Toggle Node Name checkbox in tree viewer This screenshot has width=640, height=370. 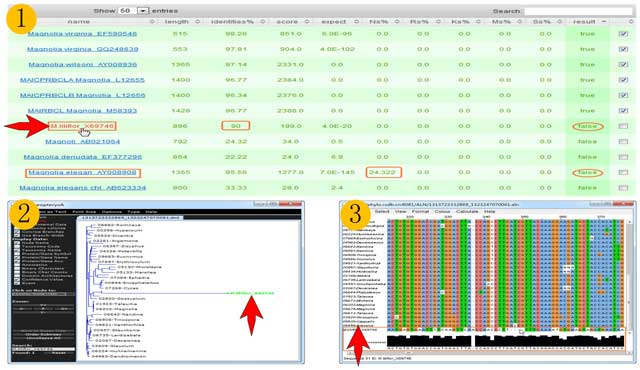17,243
